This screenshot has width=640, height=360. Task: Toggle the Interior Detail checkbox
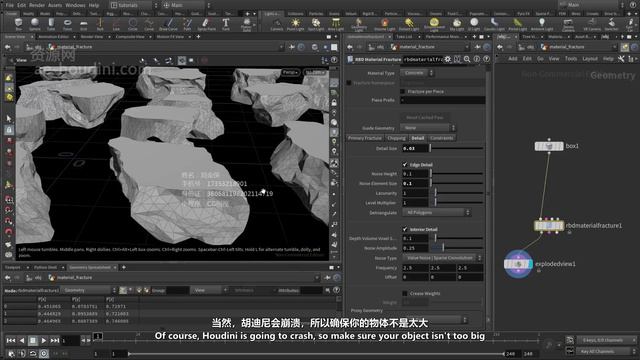coord(405,229)
